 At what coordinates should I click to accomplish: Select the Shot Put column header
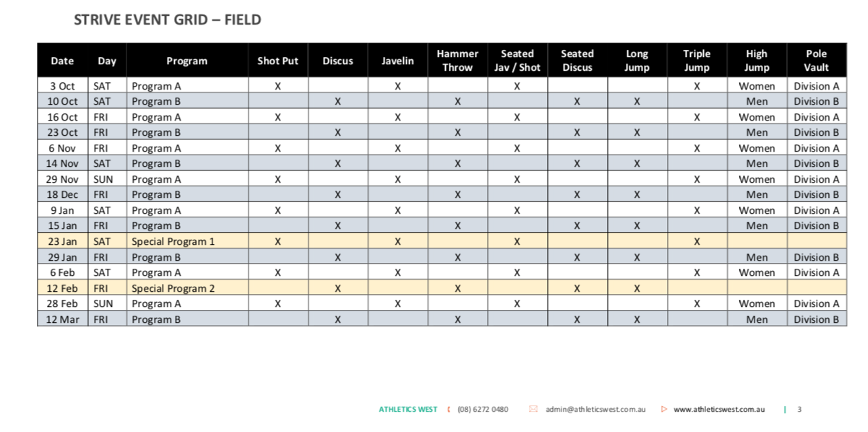click(x=278, y=61)
